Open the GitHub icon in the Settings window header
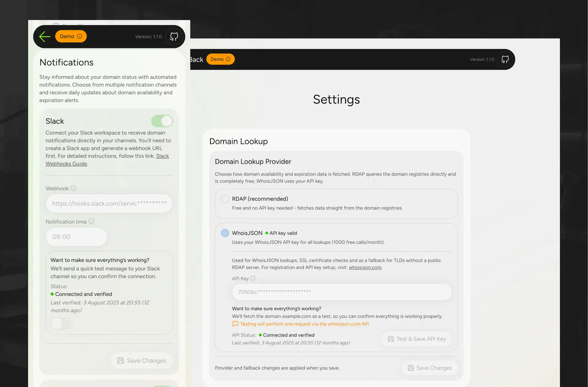 pyautogui.click(x=505, y=59)
